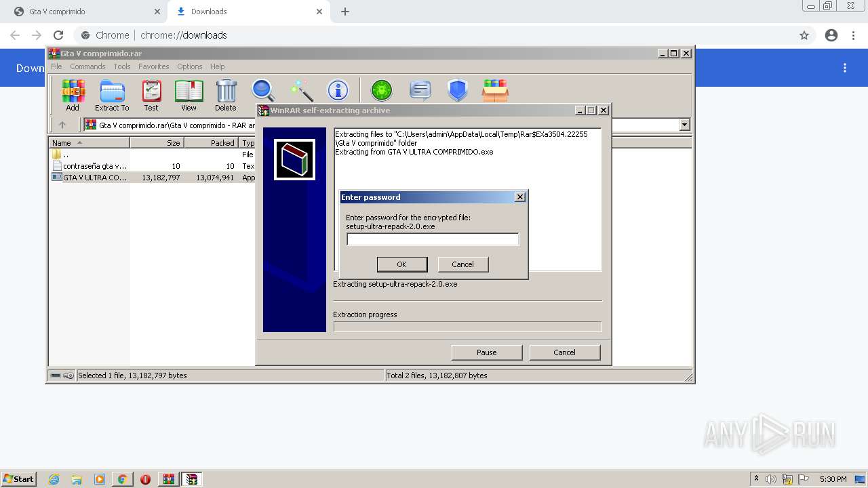Reload the Chrome page
Screen dimensions: 868x488
click(x=58, y=35)
